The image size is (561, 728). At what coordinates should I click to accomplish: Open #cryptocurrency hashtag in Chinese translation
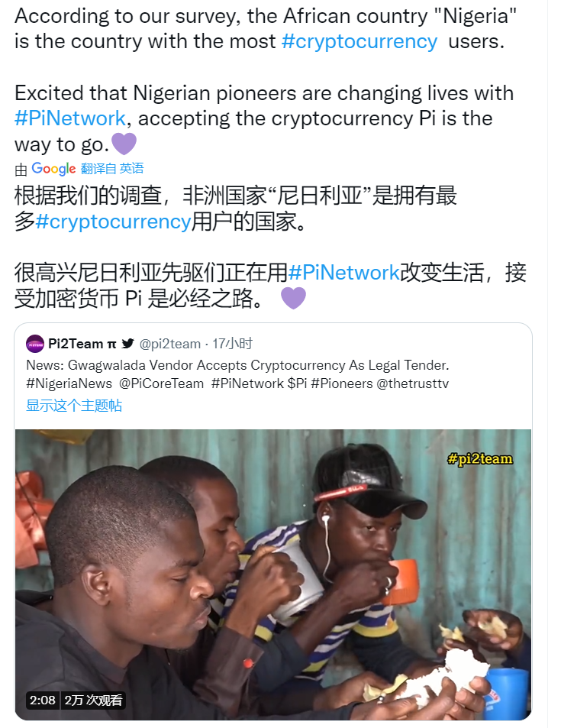pyautogui.click(x=113, y=222)
